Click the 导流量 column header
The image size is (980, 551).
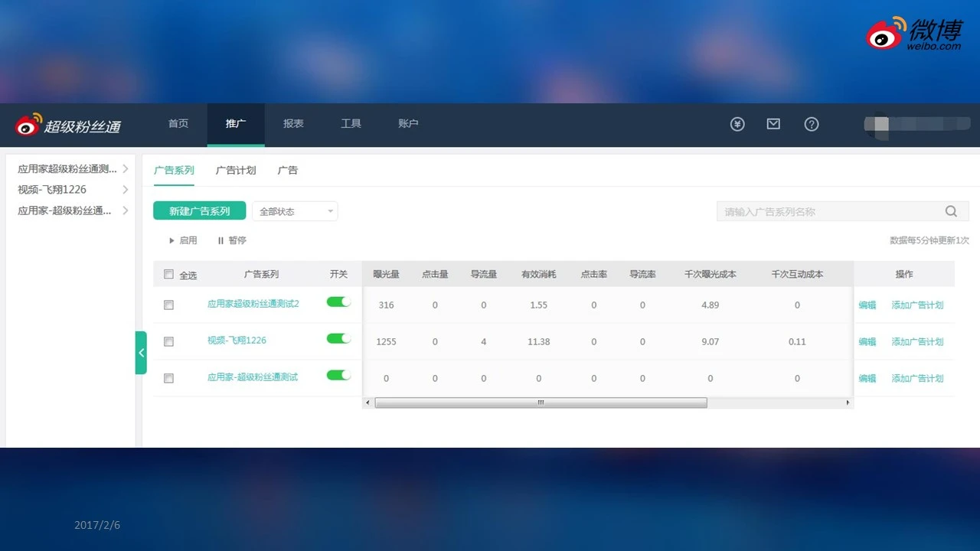pos(484,274)
